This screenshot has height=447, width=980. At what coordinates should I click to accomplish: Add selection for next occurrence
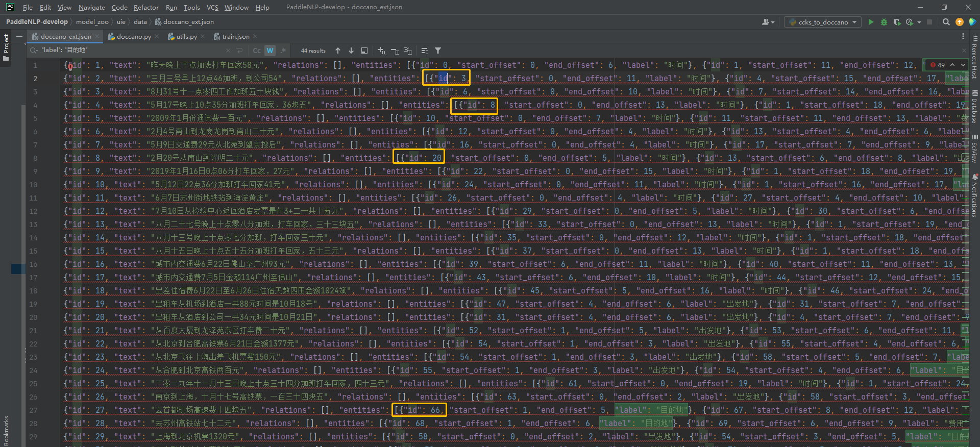(x=381, y=51)
